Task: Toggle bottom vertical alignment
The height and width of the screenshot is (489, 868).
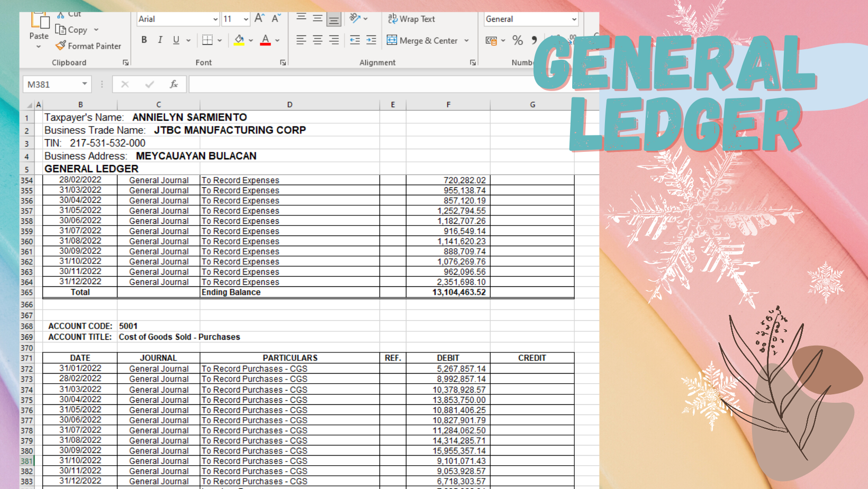Action: click(334, 20)
